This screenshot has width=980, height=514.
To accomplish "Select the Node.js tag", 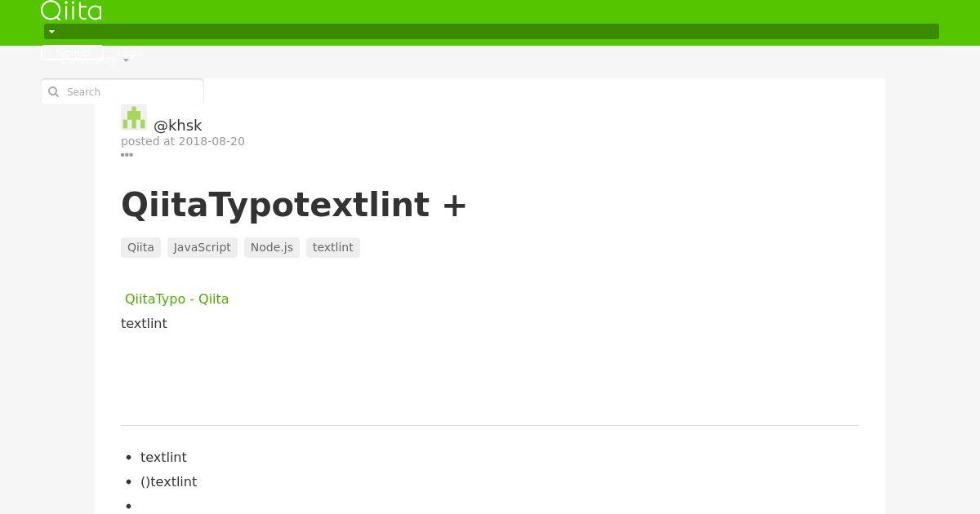I will pos(272,247).
